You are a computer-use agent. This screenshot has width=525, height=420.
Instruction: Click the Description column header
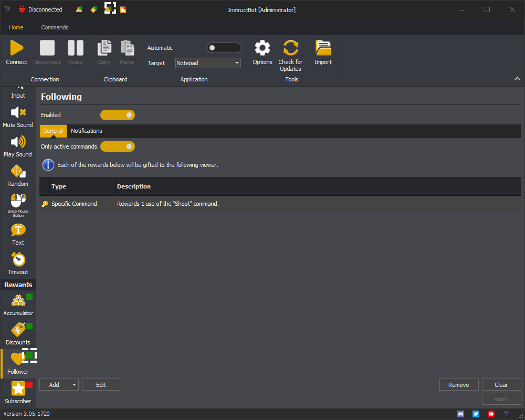coord(318,186)
